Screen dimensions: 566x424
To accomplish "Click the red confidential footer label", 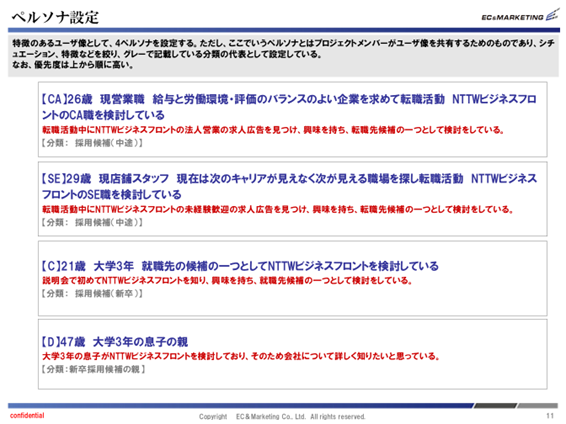I will (x=27, y=415).
